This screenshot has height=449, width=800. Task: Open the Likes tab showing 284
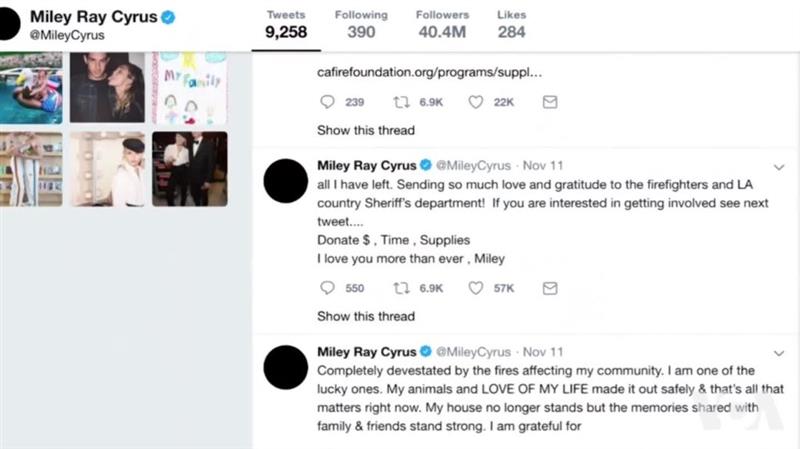[511, 24]
